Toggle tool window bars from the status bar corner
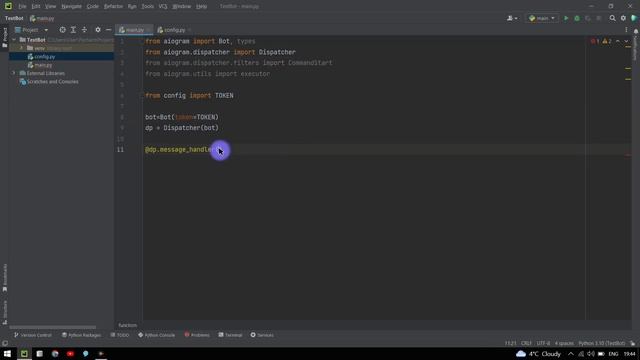640x360 pixels. 5,343
